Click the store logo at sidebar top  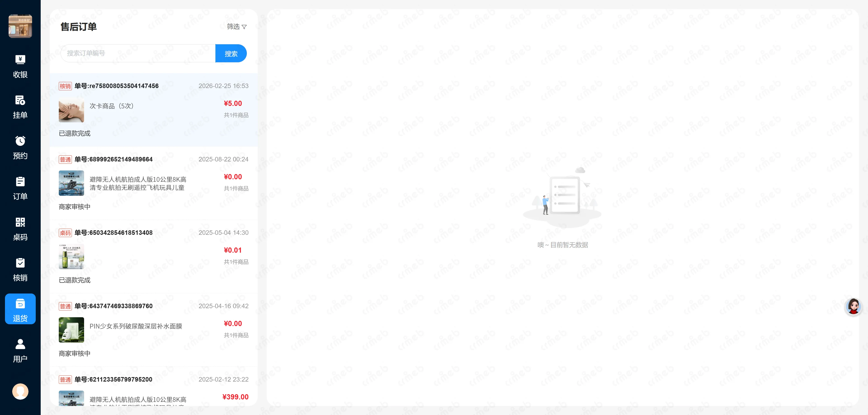[x=20, y=26]
